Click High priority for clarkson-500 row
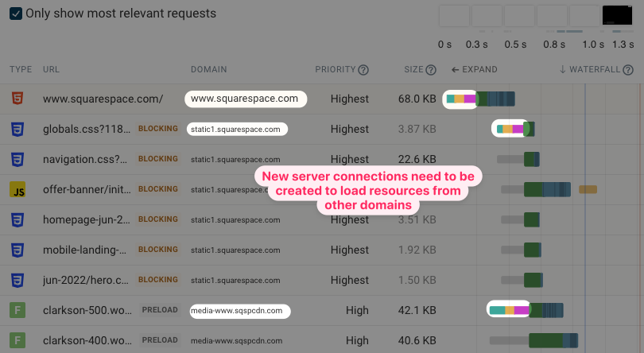Viewport: 644px width, 353px height. [357, 310]
